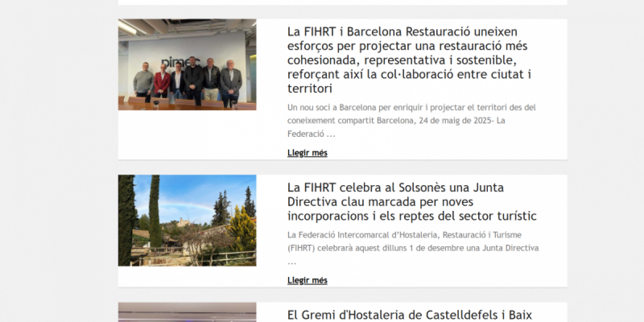The width and height of the screenshot is (644, 322).
Task: Click the man in the red jacket in photo
Action: [162, 80]
